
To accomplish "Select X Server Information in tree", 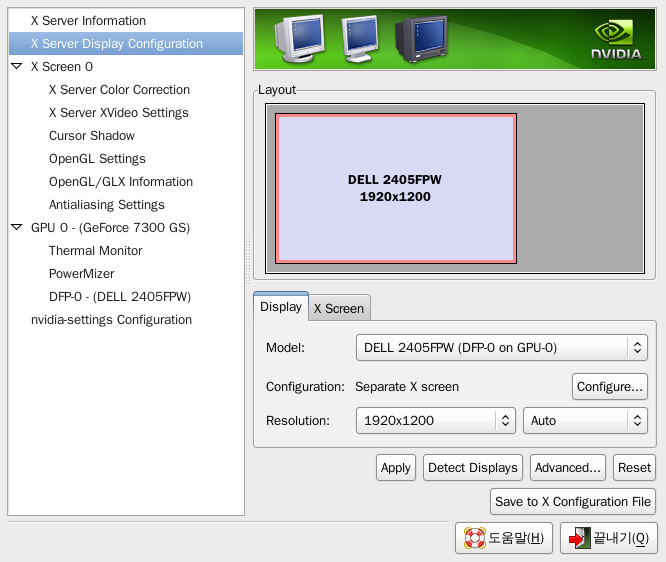I will click(x=126, y=20).
